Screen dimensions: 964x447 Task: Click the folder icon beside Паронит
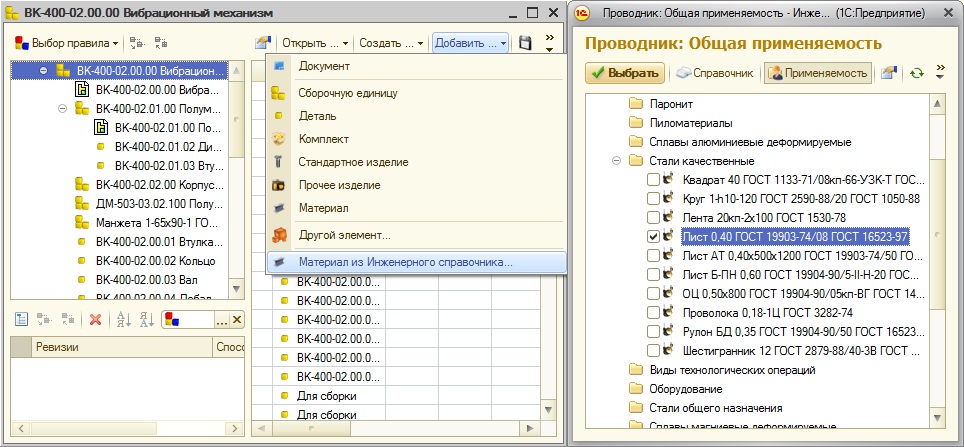(636, 104)
